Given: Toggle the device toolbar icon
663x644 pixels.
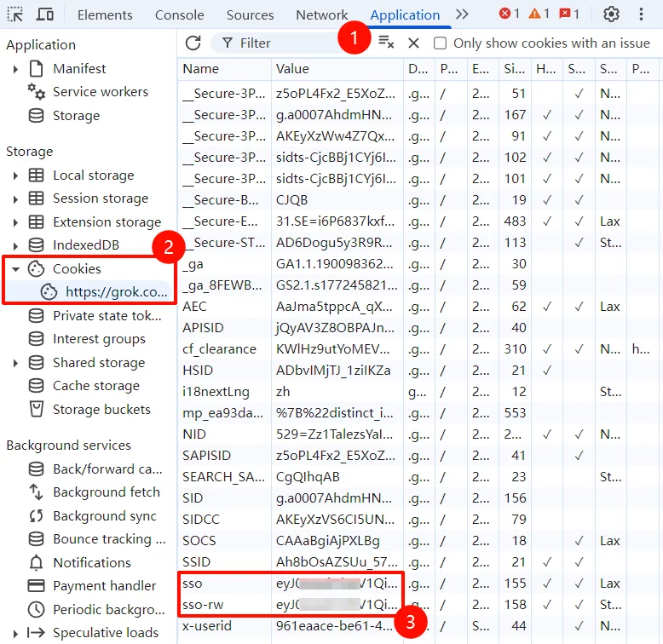Looking at the screenshot, I should 45,14.
